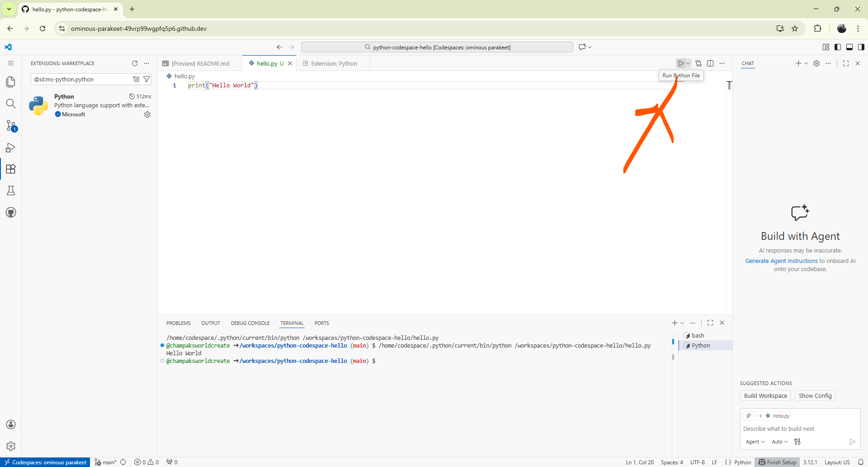Clear extensions search results icon
Screen dimensions: 868x467
pyautogui.click(x=136, y=79)
